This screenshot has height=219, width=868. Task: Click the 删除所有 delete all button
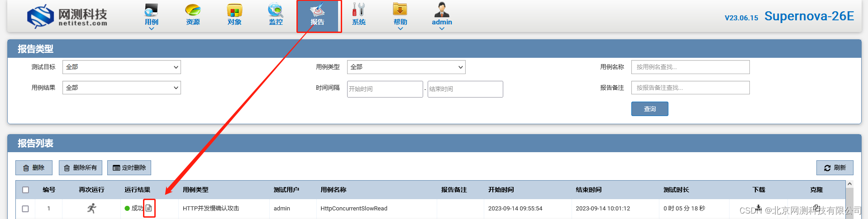81,168
